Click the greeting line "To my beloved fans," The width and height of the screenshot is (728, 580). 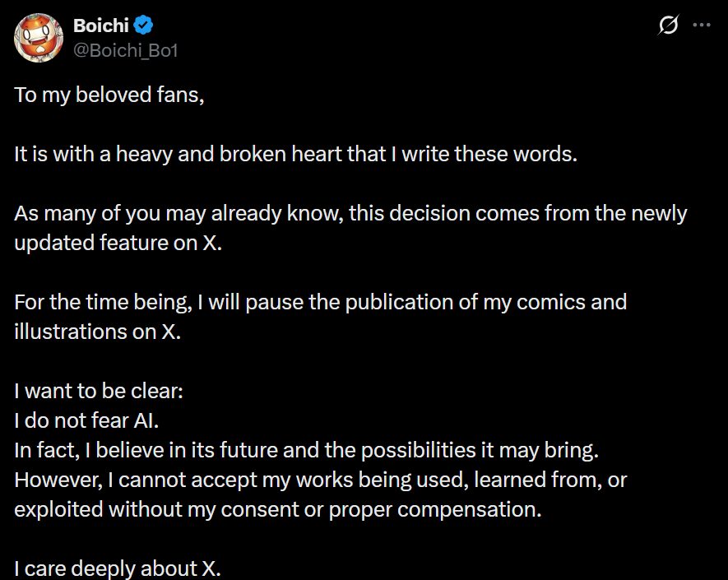pos(109,95)
